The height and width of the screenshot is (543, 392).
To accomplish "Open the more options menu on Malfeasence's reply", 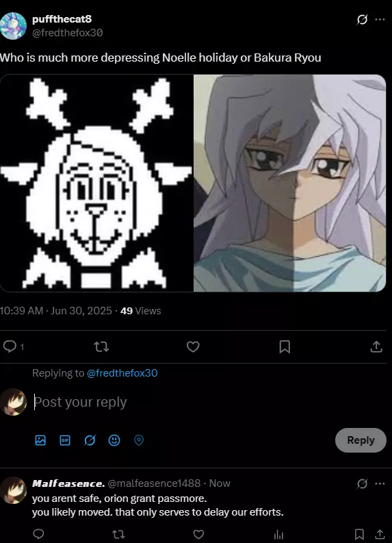I will (380, 483).
